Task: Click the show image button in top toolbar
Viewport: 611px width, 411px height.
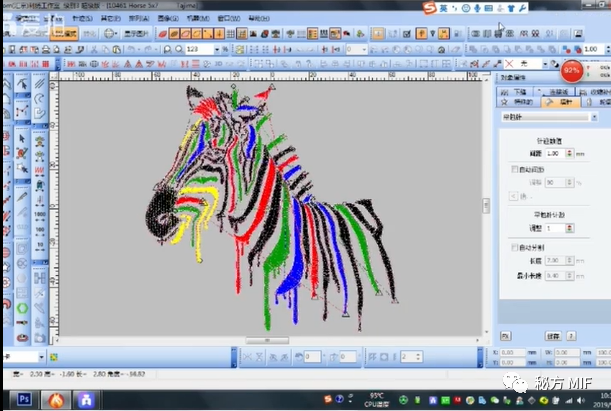Action: click(136, 34)
